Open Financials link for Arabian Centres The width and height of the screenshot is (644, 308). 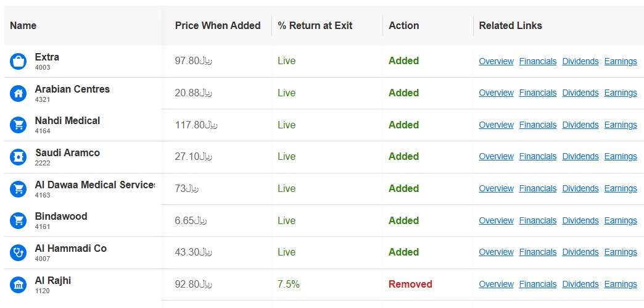tap(538, 93)
